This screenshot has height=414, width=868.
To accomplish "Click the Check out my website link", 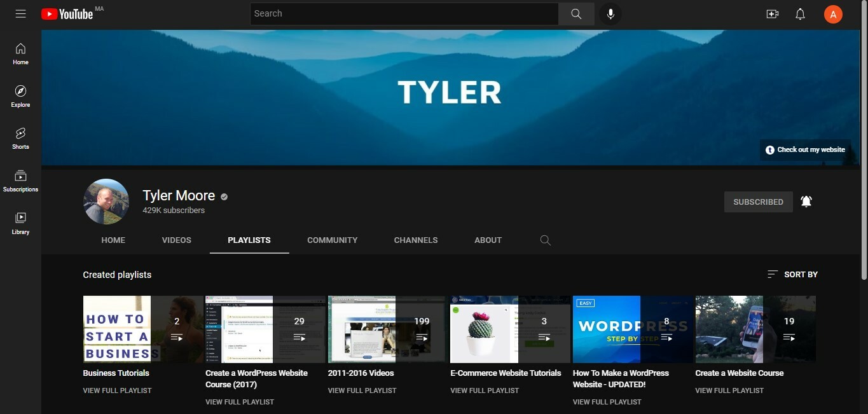I will (x=805, y=150).
